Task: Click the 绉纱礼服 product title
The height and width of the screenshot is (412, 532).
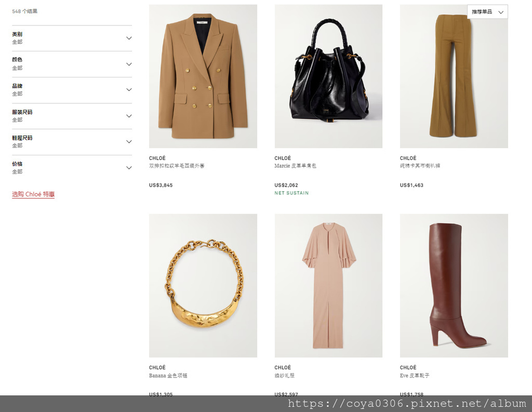Action: click(284, 375)
